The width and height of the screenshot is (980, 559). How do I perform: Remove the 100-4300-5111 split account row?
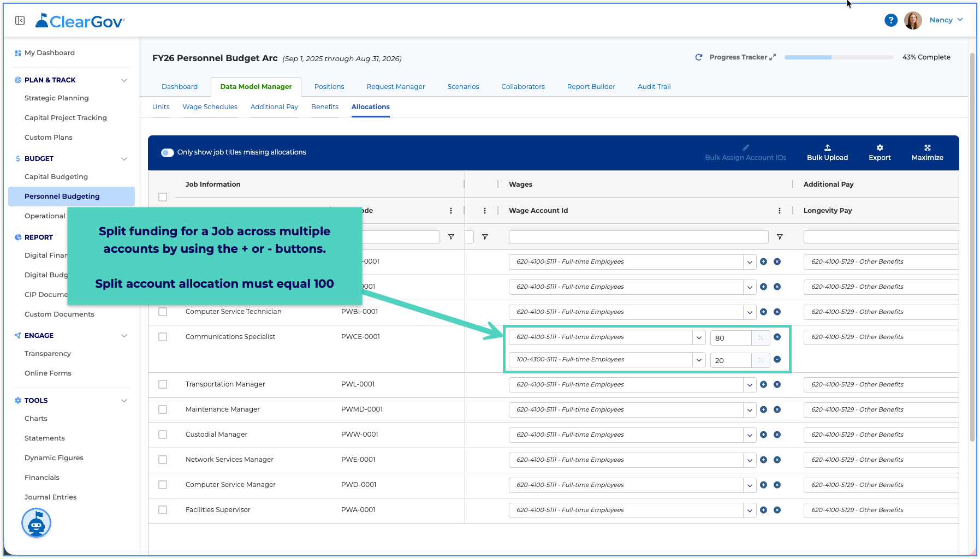[x=777, y=359]
